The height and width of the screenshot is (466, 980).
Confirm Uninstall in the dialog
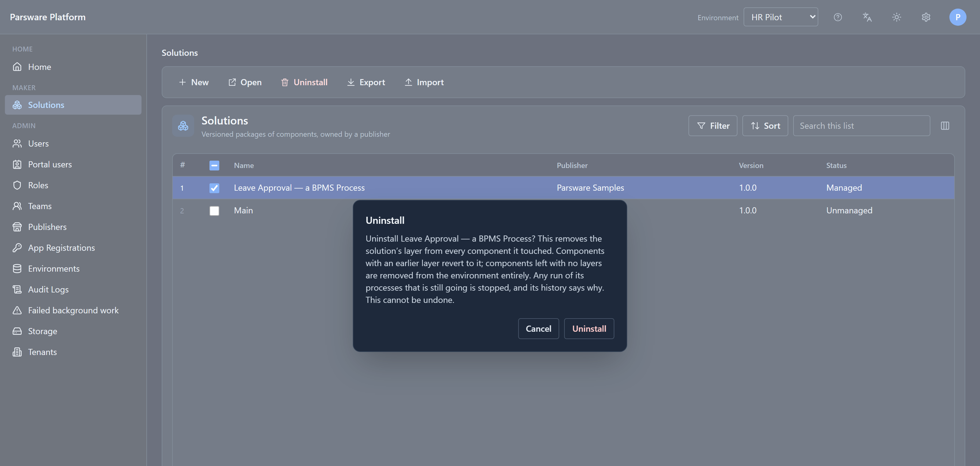pos(589,329)
